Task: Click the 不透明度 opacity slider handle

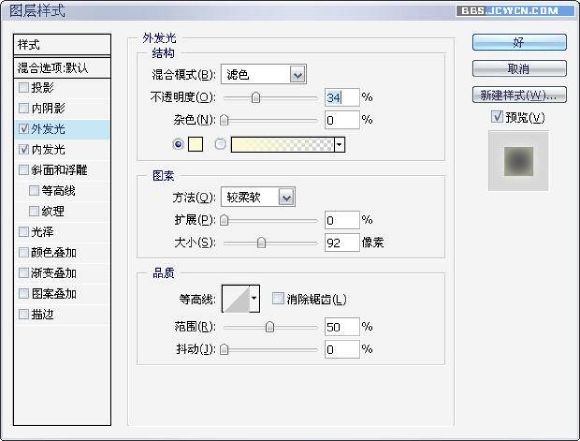Action: coord(256,98)
